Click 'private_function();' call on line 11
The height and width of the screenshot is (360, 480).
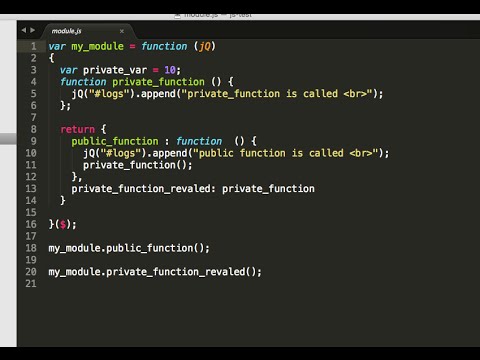click(138, 165)
